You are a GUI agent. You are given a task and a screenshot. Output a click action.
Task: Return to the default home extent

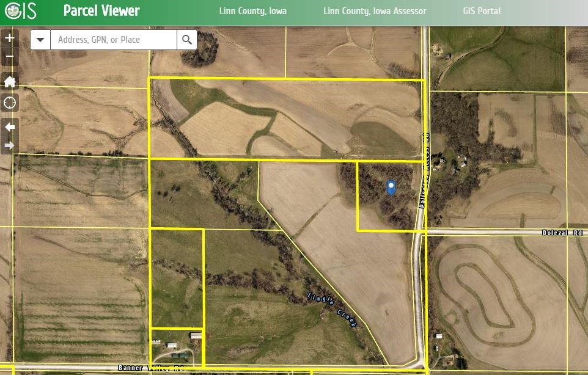(x=9, y=81)
